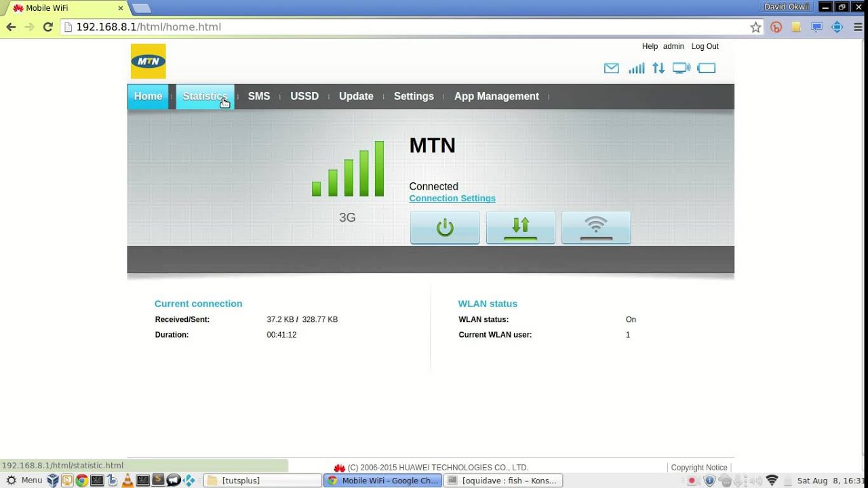Click the MTN operator name text
The height and width of the screenshot is (488, 868).
point(433,146)
